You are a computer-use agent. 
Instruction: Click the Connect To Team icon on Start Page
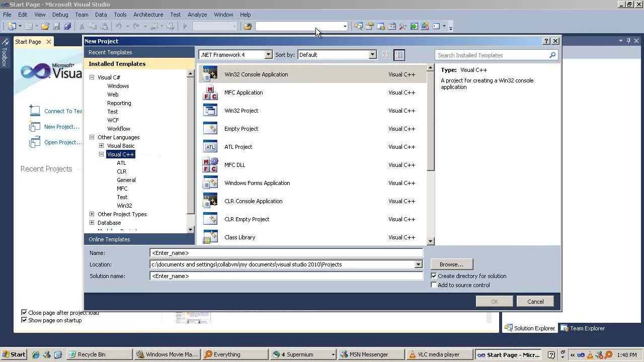(34, 111)
